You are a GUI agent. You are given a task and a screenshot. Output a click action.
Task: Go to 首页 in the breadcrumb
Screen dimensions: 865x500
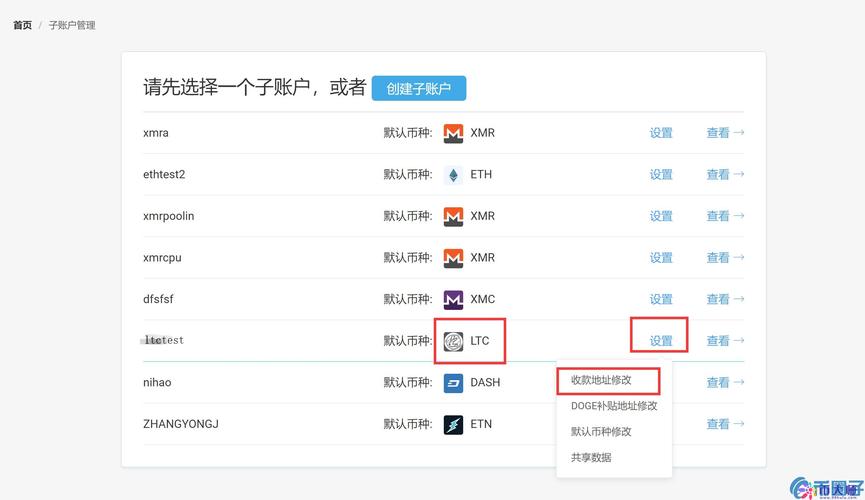tap(23, 25)
